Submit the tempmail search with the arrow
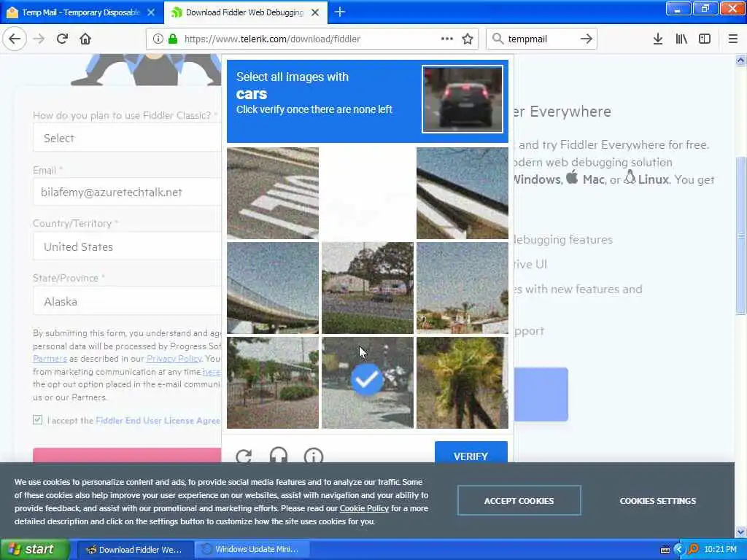Image resolution: width=747 pixels, height=560 pixels. tap(587, 39)
